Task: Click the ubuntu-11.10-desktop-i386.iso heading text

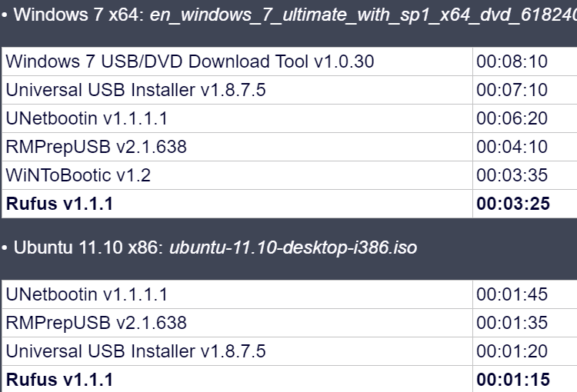Action: (x=293, y=247)
